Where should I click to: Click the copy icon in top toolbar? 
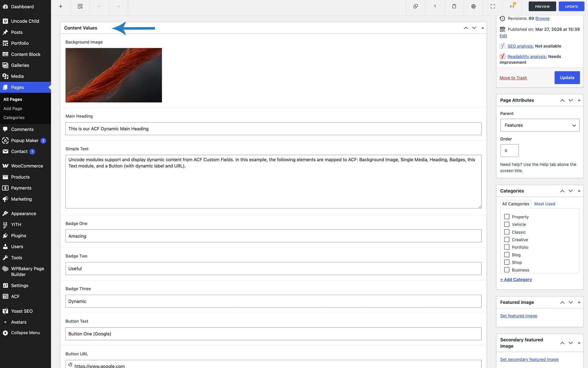[x=416, y=6]
